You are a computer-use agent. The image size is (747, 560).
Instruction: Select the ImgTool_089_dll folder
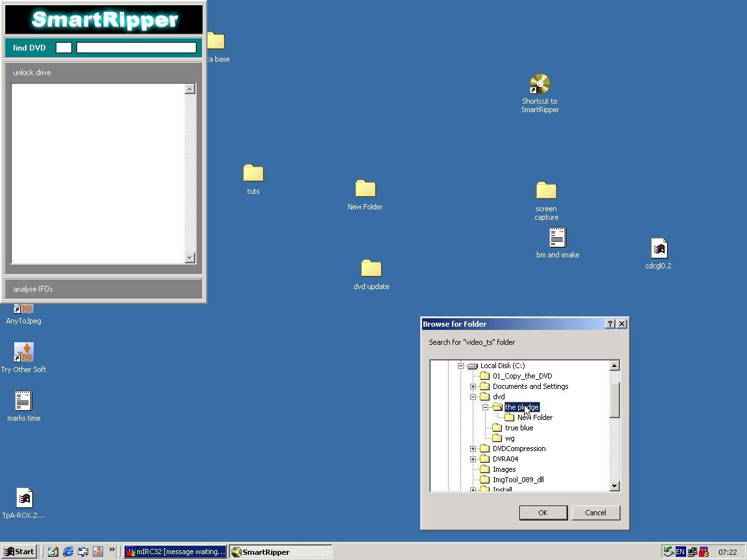[518, 480]
